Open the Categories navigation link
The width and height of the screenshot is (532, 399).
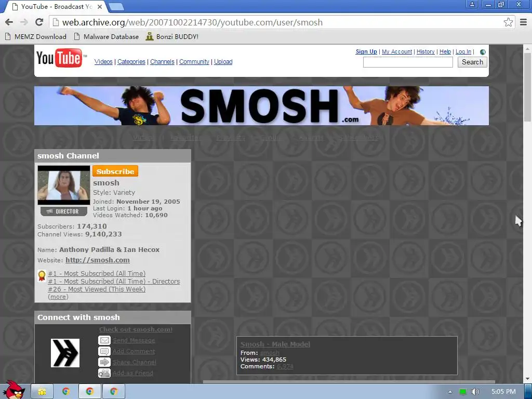pyautogui.click(x=131, y=62)
